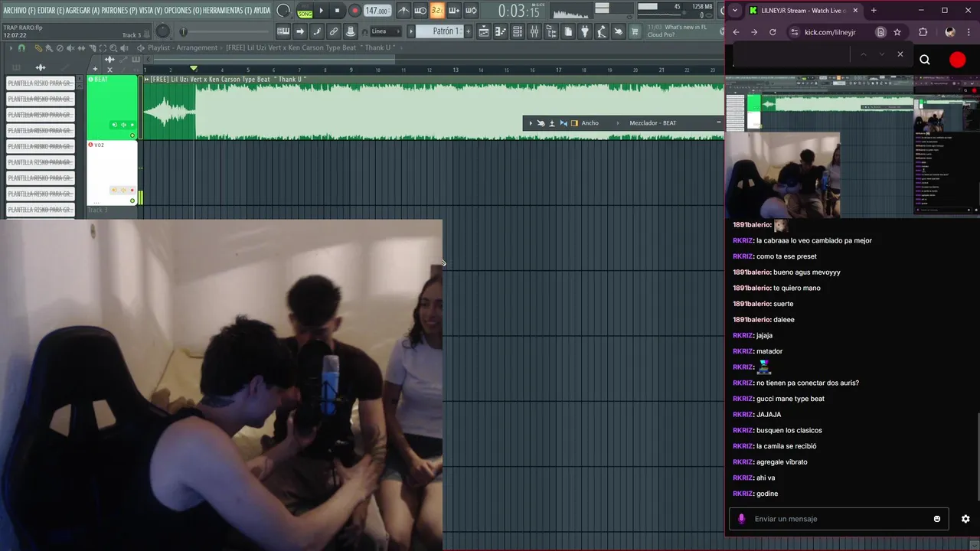Select the playlist zoom magnifier tool
The width and height of the screenshot is (980, 551).
coord(113,47)
